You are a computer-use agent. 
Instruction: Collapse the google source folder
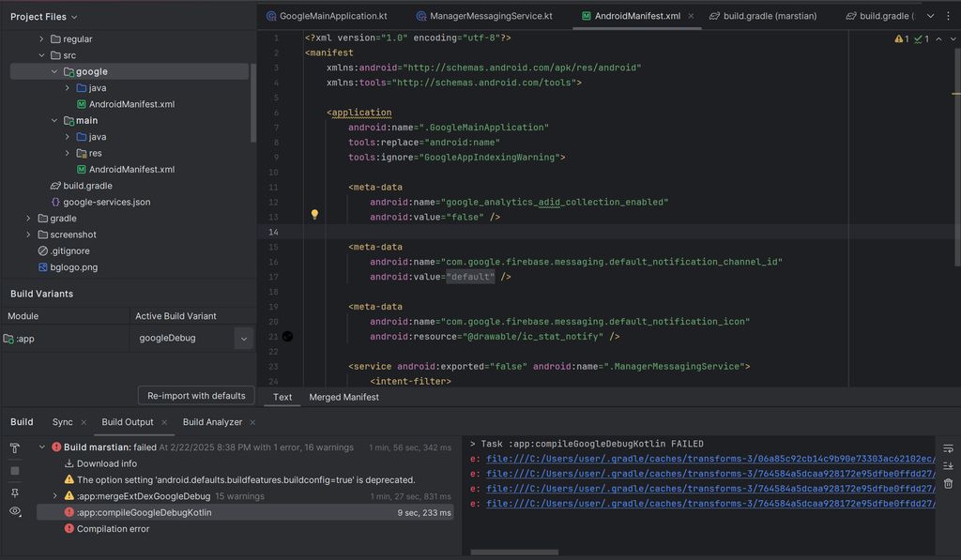[x=54, y=71]
